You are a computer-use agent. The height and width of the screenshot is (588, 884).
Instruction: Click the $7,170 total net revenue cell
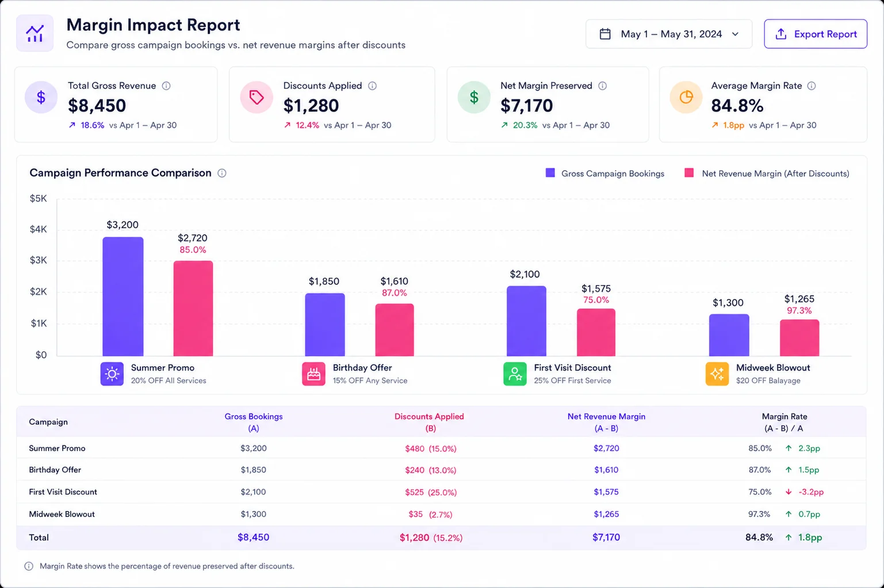pos(606,537)
